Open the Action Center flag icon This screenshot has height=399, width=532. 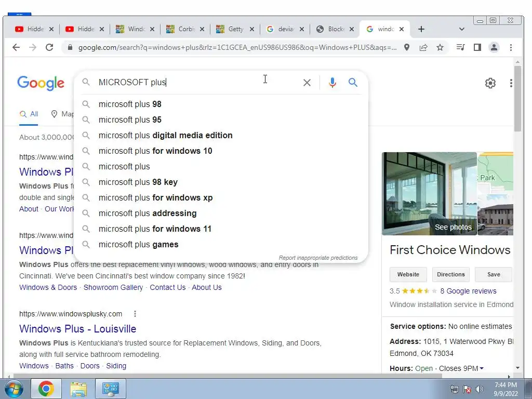pyautogui.click(x=467, y=389)
